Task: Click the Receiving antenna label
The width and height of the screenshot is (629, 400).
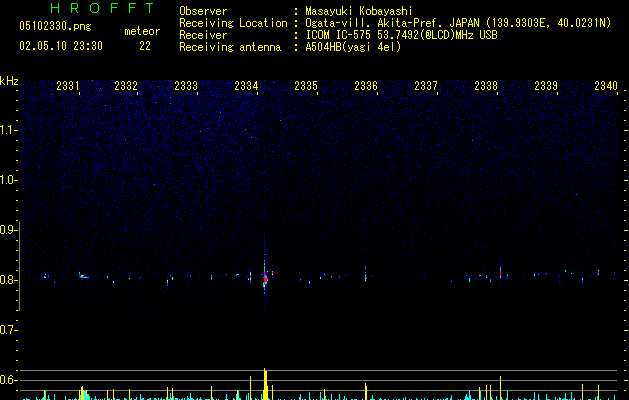Action: click(x=230, y=47)
